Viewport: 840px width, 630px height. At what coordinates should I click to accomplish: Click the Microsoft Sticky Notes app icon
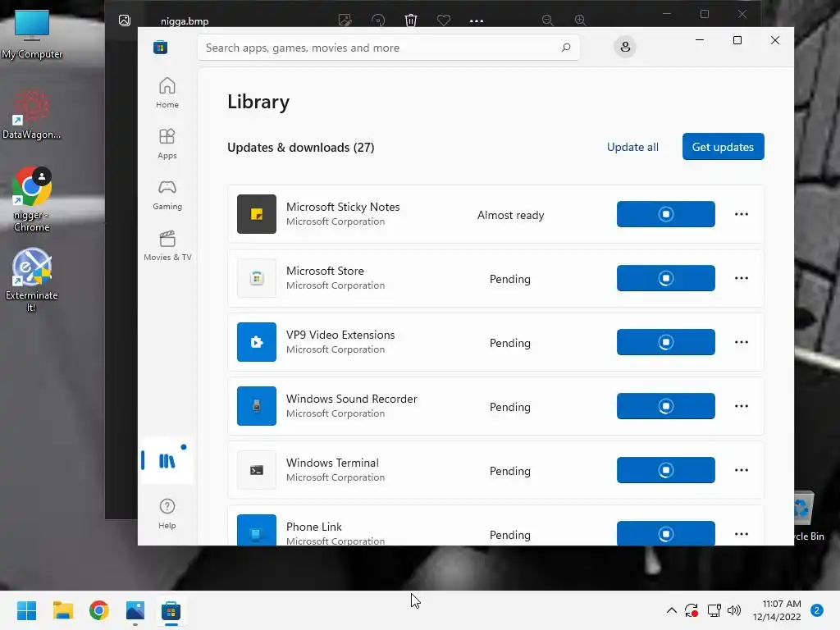[x=257, y=214]
